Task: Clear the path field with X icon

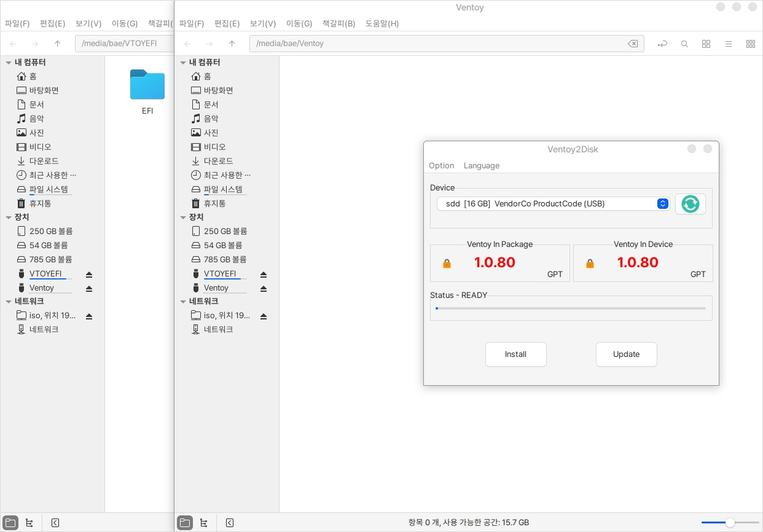Action: 632,44
